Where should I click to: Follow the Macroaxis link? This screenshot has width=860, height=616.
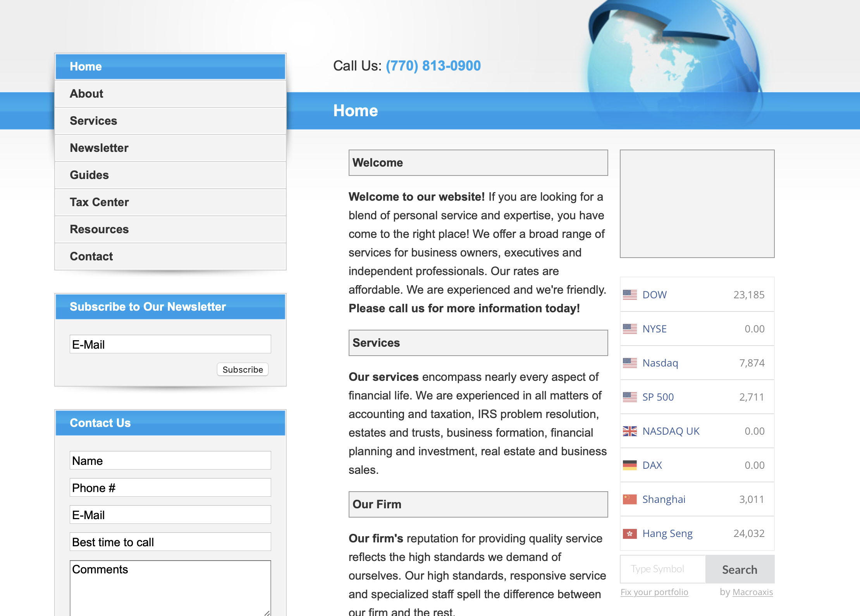(752, 592)
